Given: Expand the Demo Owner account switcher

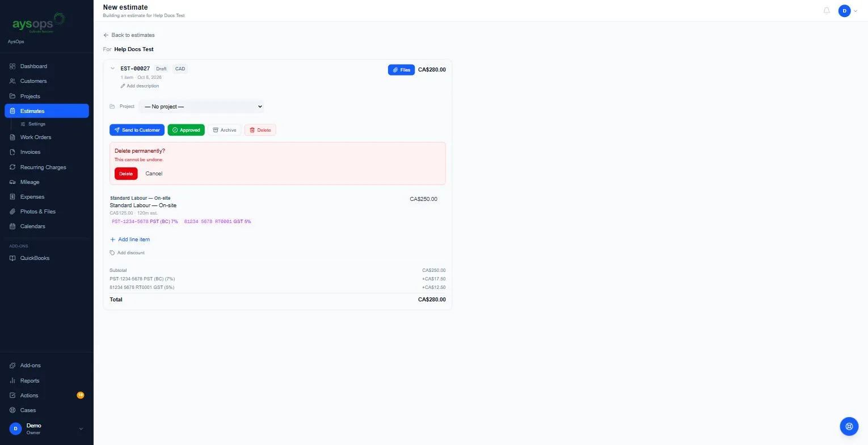Looking at the screenshot, I should click(47, 429).
